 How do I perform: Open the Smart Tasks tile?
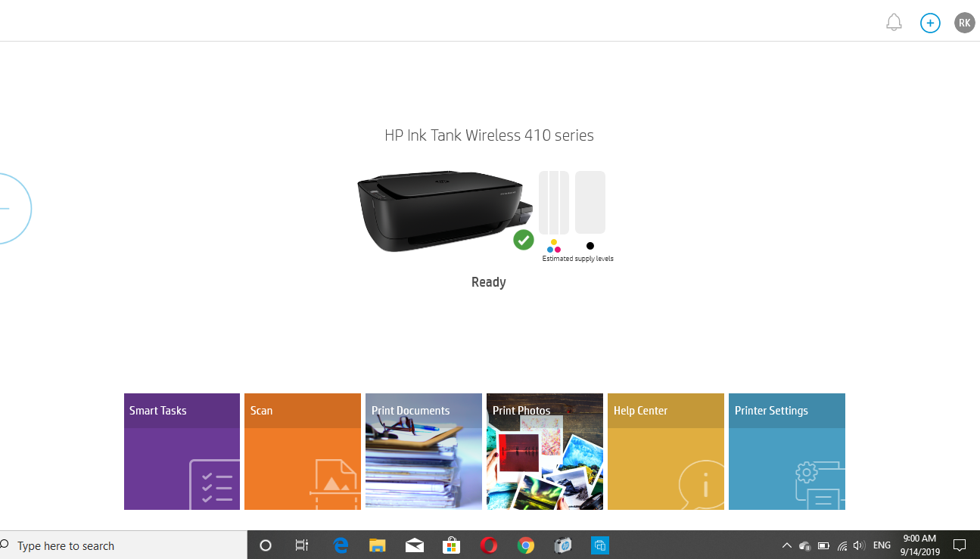[182, 452]
